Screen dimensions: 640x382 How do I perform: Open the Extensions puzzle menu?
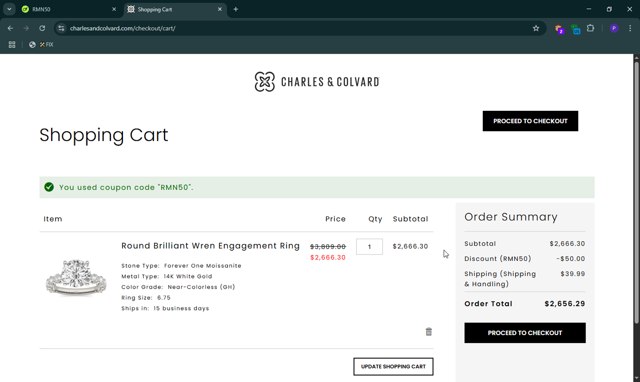[591, 28]
